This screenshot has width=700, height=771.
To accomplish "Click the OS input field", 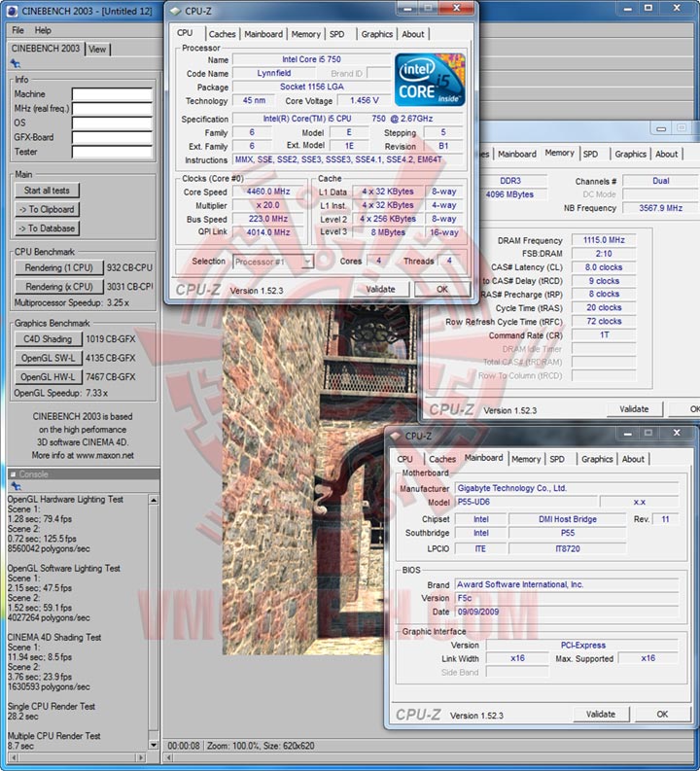I will click(x=112, y=123).
